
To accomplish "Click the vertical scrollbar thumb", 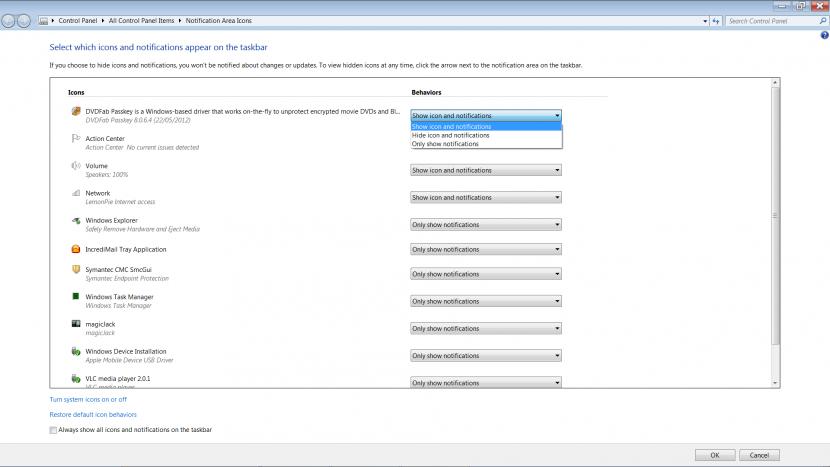I will click(x=775, y=216).
